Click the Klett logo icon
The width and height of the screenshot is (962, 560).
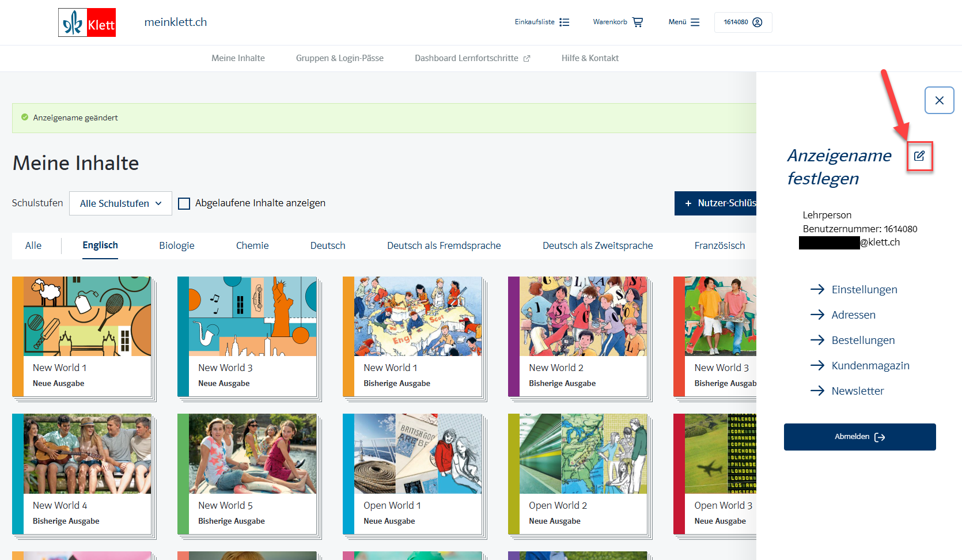(x=87, y=22)
